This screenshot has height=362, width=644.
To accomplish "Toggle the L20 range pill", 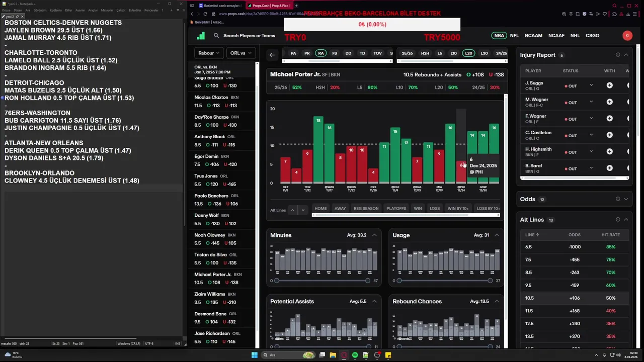I will pos(468,53).
